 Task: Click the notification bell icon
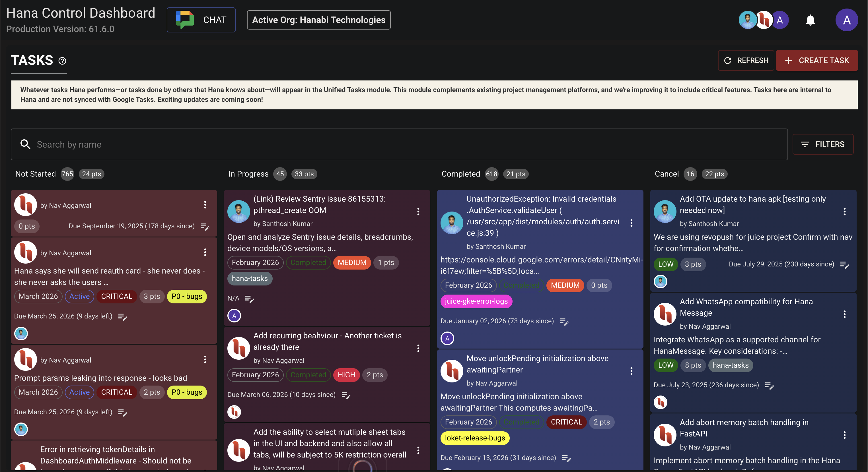[x=810, y=20]
